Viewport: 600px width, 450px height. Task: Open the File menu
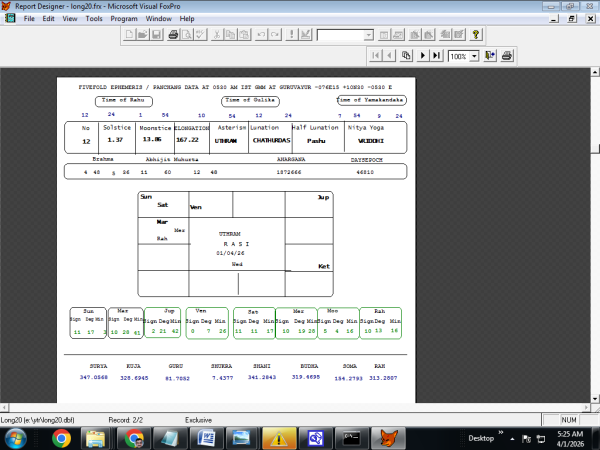pyautogui.click(x=29, y=18)
